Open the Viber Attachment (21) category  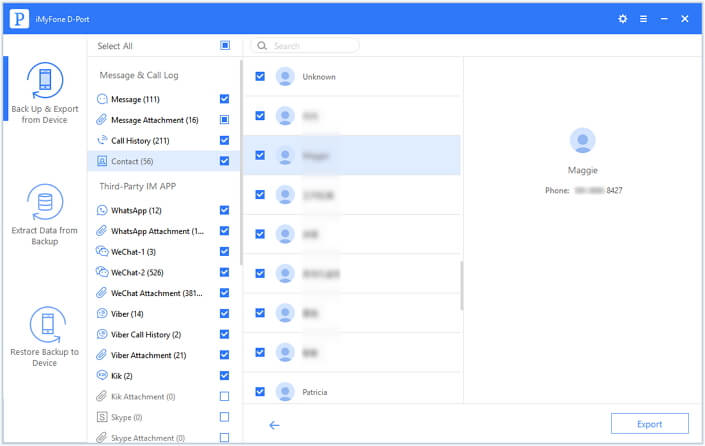[x=163, y=355]
